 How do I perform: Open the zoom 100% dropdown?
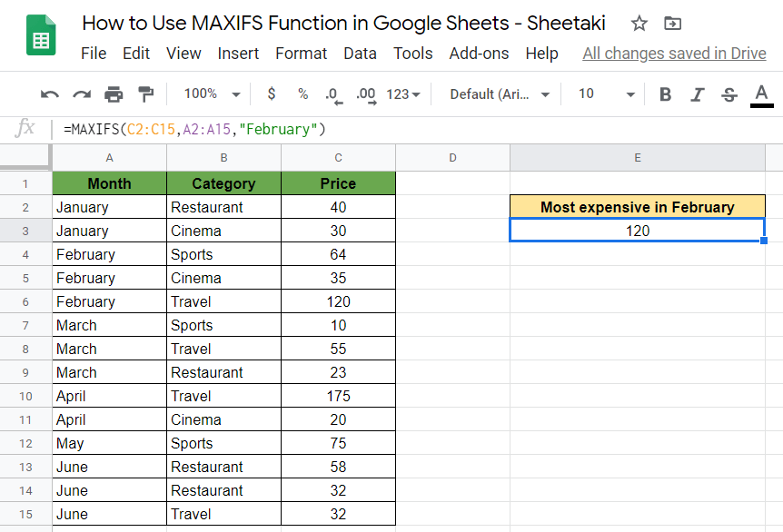tap(212, 94)
